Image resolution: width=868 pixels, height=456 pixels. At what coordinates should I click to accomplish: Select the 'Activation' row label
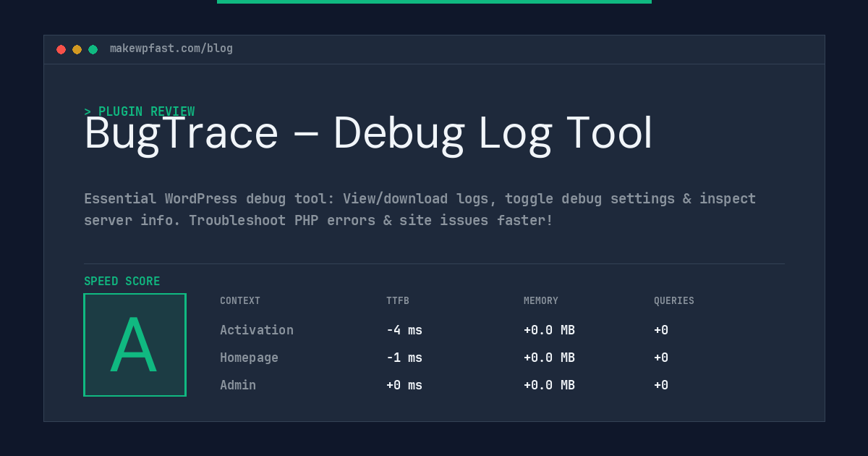tap(257, 330)
